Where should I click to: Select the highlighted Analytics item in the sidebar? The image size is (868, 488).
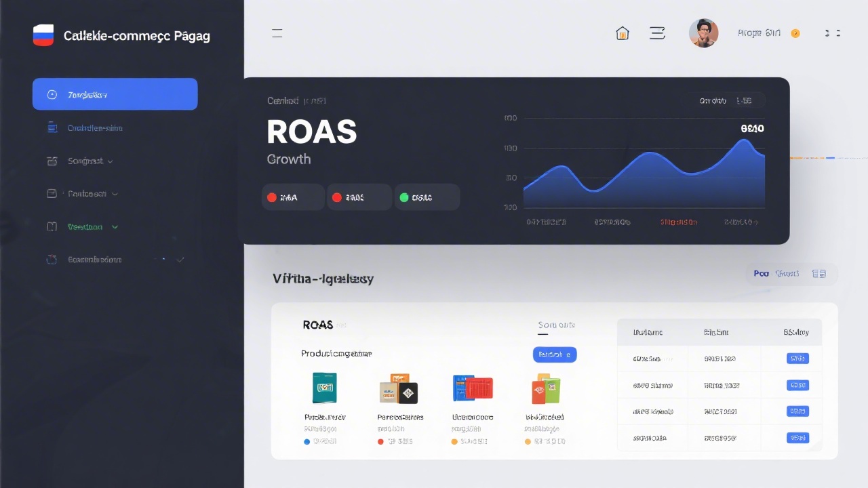tap(115, 94)
